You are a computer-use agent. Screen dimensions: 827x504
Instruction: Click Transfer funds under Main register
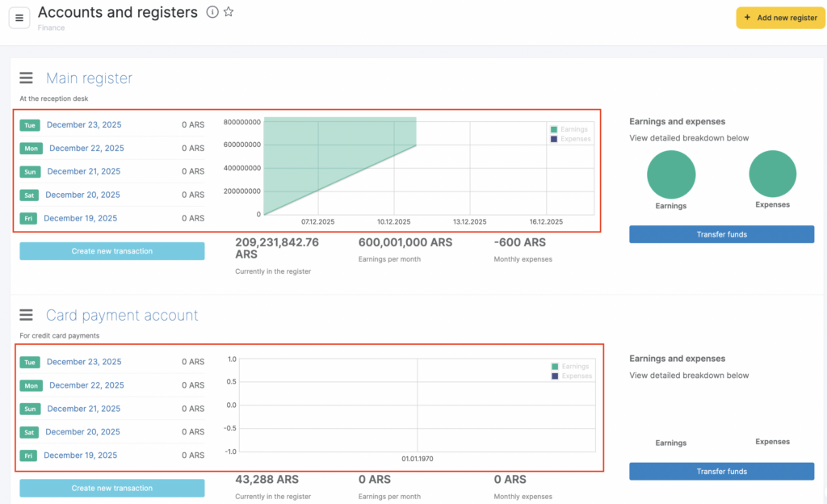721,234
